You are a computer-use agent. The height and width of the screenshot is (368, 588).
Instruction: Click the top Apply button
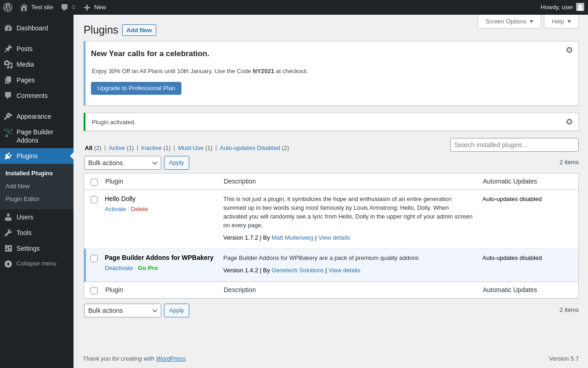coord(176,163)
